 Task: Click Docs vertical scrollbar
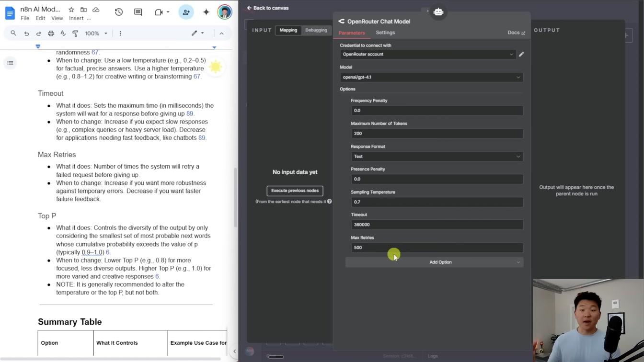(x=235, y=197)
